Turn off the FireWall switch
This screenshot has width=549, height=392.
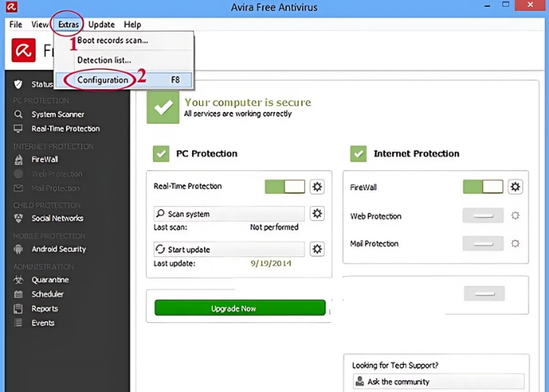(x=482, y=187)
